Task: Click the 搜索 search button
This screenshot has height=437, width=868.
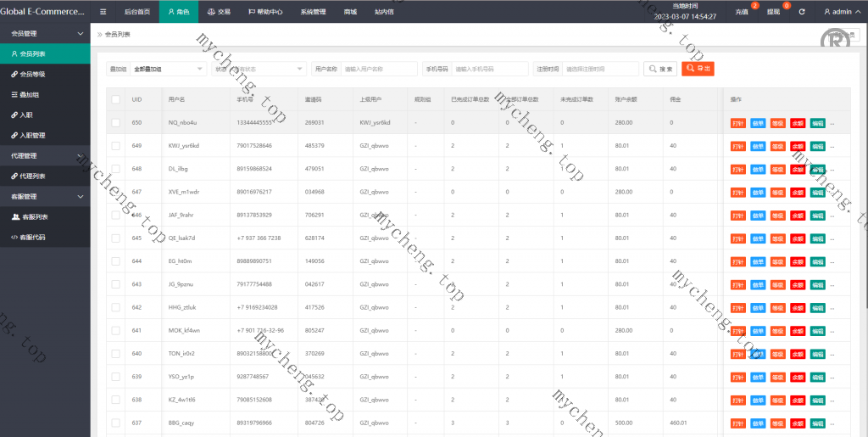Action: tap(660, 69)
